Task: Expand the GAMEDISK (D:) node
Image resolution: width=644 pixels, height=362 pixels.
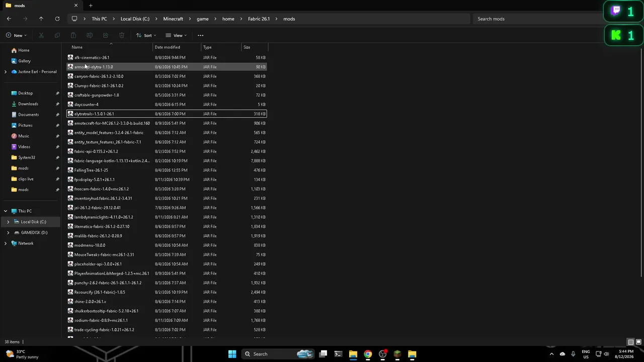Action: 8,232
